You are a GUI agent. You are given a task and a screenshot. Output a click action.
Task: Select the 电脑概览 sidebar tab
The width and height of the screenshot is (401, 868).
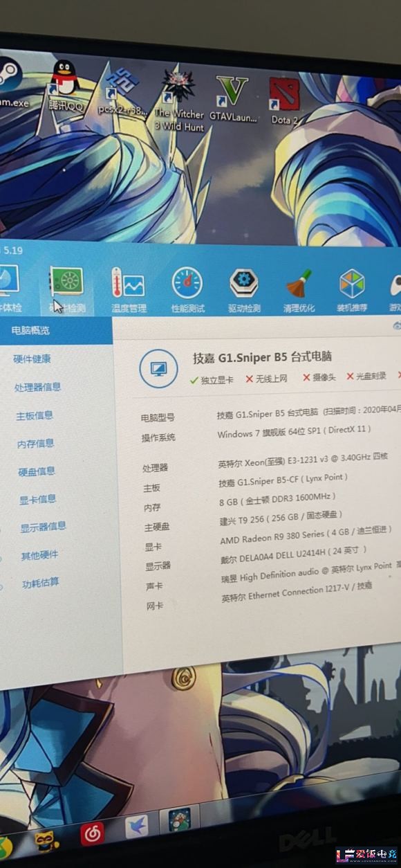(56, 331)
